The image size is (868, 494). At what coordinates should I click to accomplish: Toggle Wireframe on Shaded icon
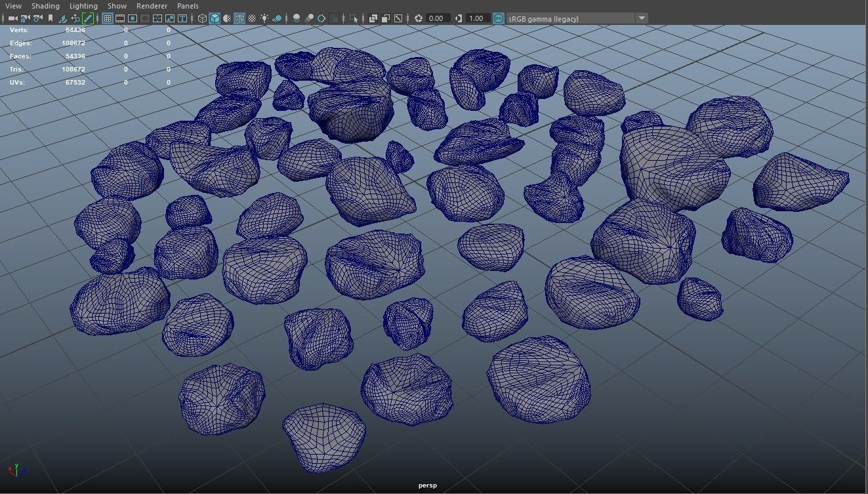point(239,18)
